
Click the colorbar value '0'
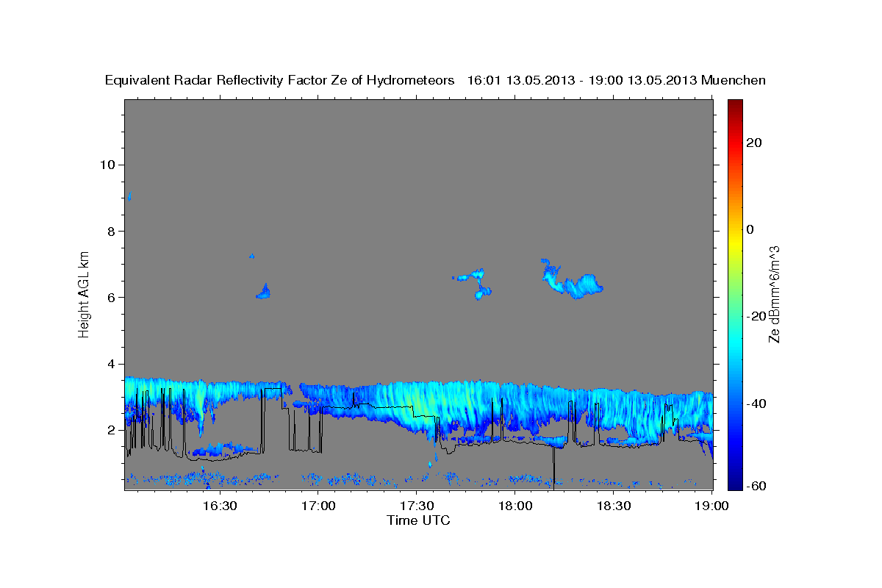[x=750, y=229]
